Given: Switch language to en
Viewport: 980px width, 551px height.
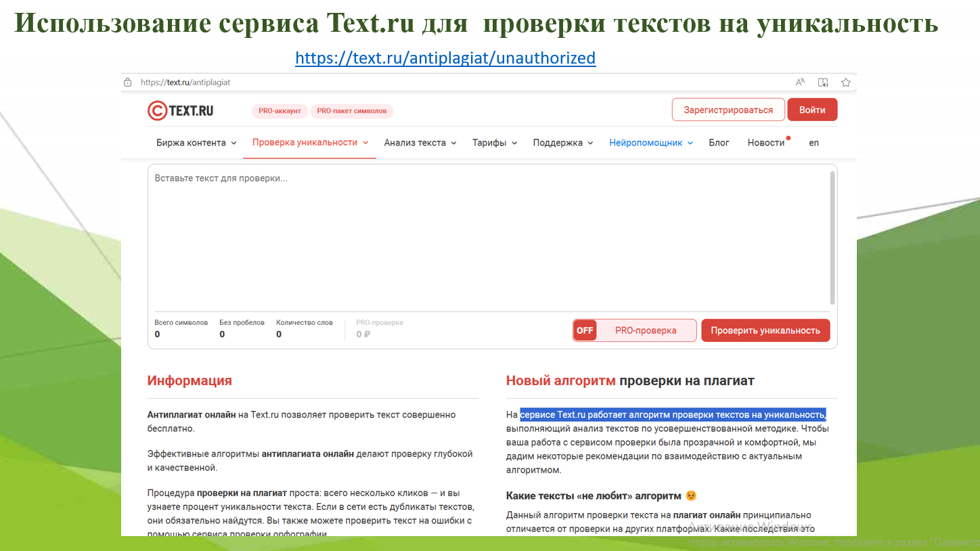Looking at the screenshot, I should [x=814, y=143].
